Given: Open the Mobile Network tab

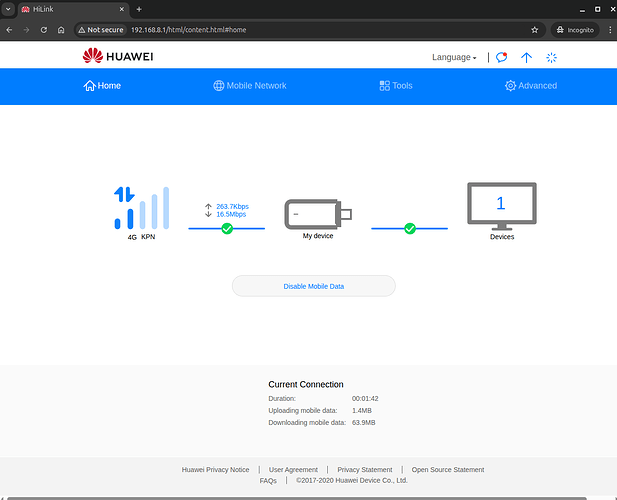Looking at the screenshot, I should pos(250,86).
